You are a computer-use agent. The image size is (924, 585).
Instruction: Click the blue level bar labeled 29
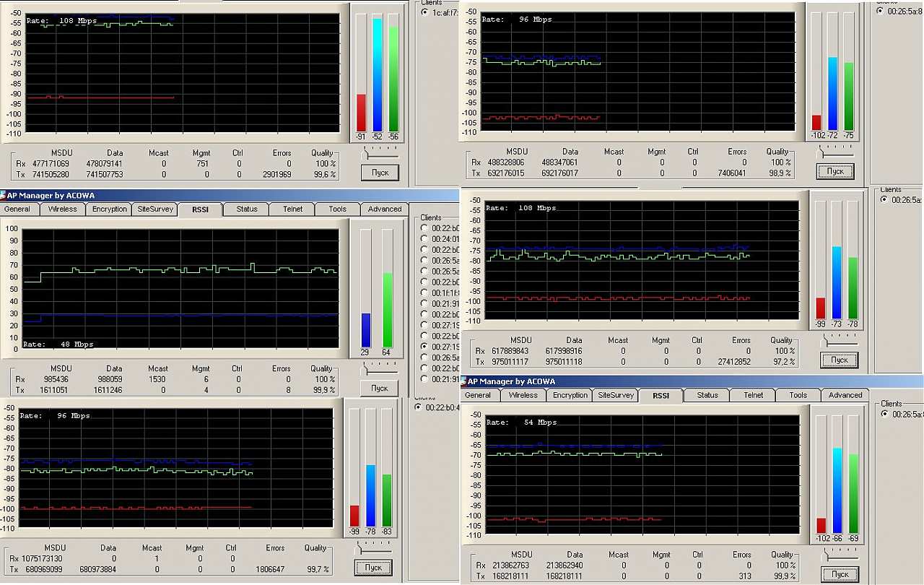click(x=365, y=330)
